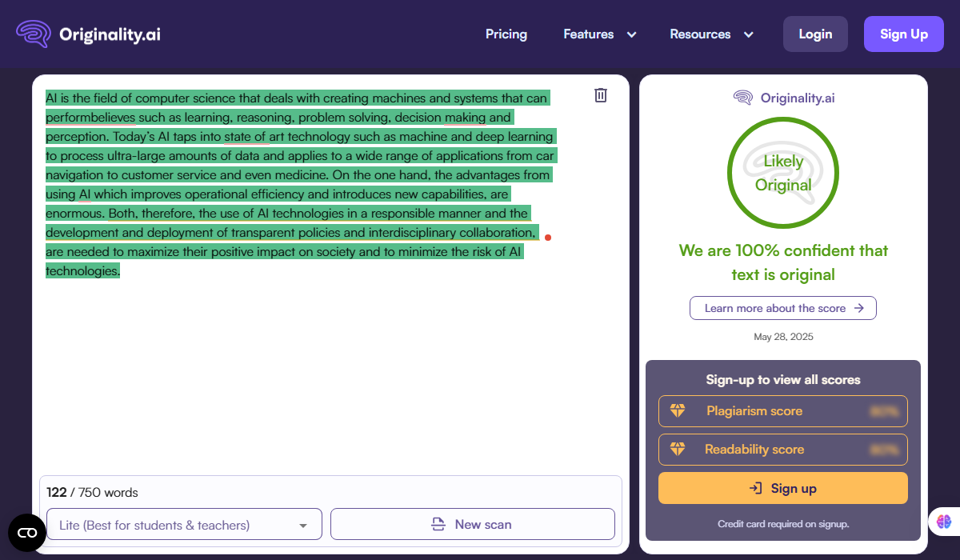Image resolution: width=960 pixels, height=560 pixels.
Task: Click the diamond icon beside Readability score
Action: pyautogui.click(x=678, y=450)
